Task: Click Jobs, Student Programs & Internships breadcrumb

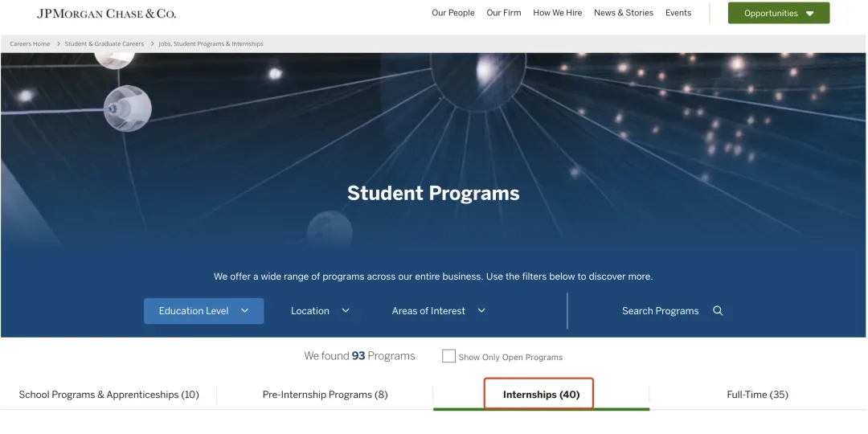Action: 211,43
